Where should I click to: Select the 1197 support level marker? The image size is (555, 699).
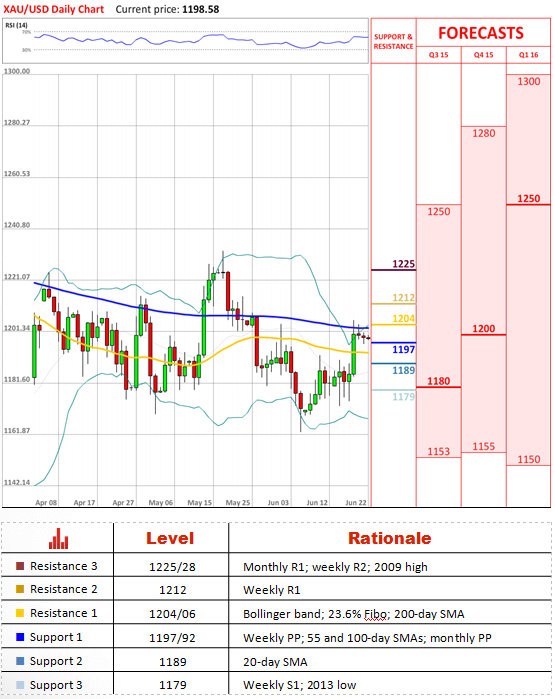coord(403,350)
